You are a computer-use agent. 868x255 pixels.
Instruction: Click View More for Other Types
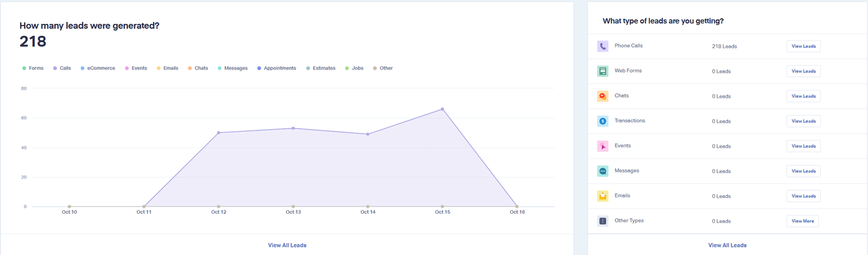pos(803,221)
